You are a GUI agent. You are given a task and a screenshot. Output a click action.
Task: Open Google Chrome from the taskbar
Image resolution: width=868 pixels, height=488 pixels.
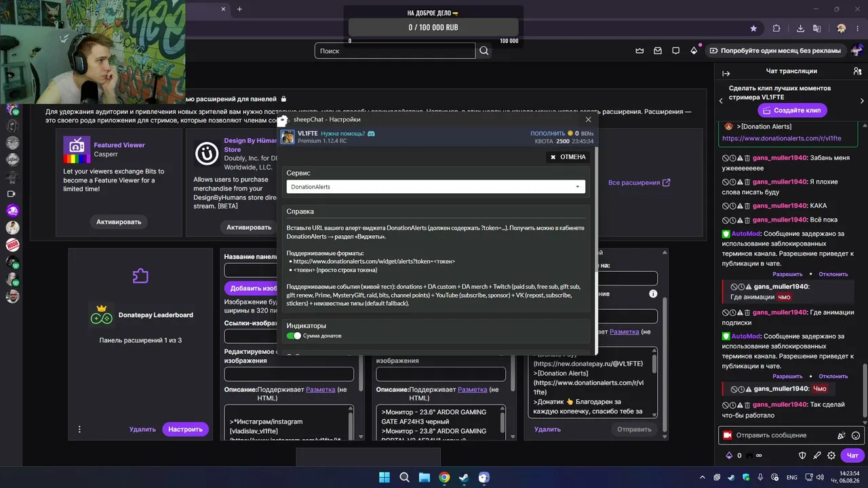pyautogui.click(x=444, y=477)
